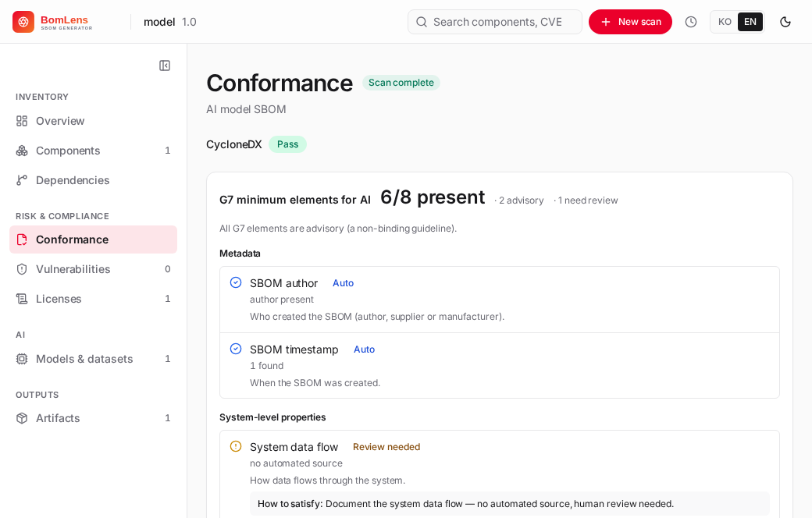Image resolution: width=812 pixels, height=518 pixels.
Task: Click the SBOM timestamp row title
Action: pyautogui.click(x=294, y=349)
